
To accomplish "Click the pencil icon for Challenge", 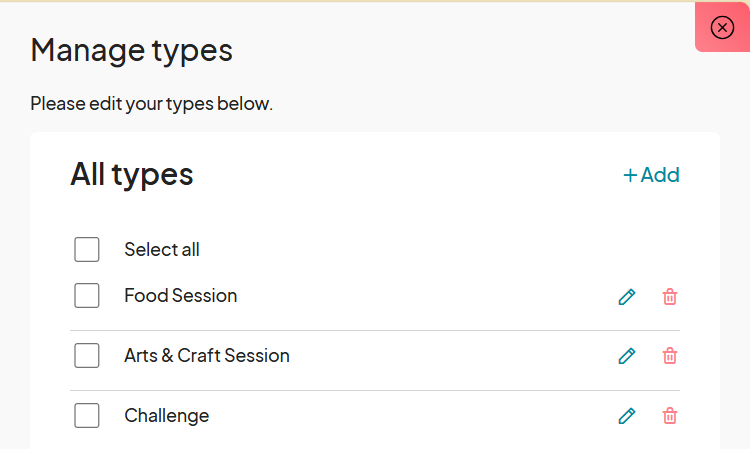I will [627, 416].
